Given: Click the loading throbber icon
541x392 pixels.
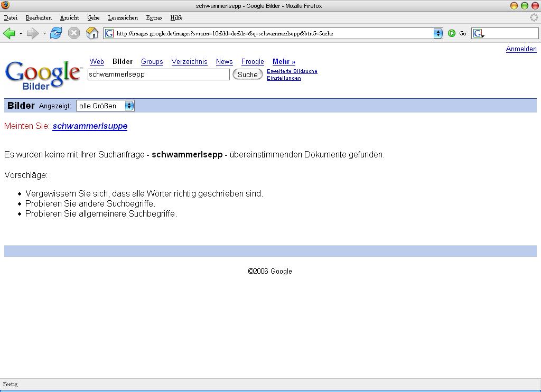Looking at the screenshot, I should point(534,17).
